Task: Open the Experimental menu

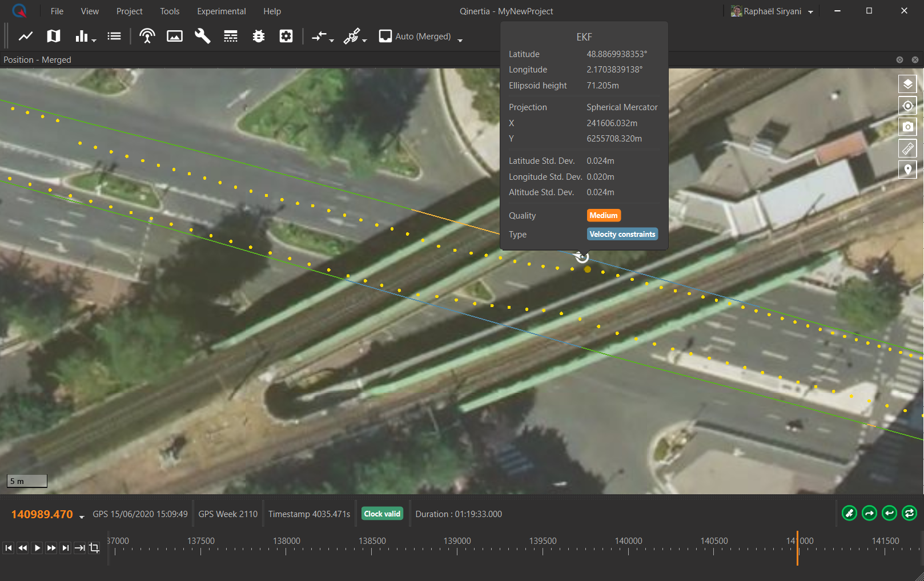Action: [x=221, y=11]
